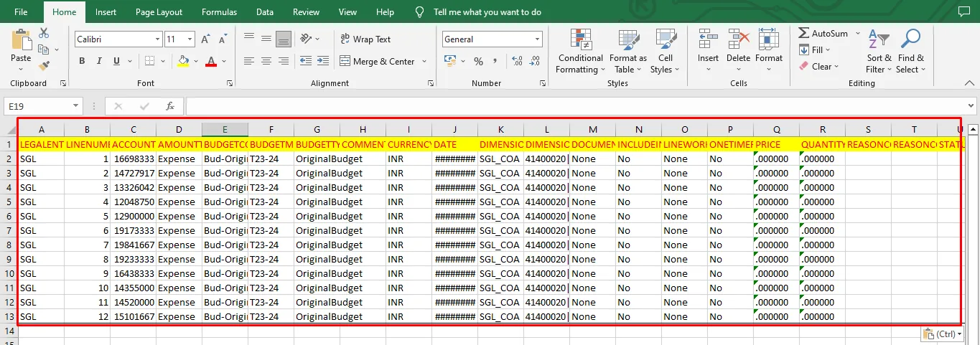
Task: Toggle Wrap Text
Action: (x=365, y=39)
